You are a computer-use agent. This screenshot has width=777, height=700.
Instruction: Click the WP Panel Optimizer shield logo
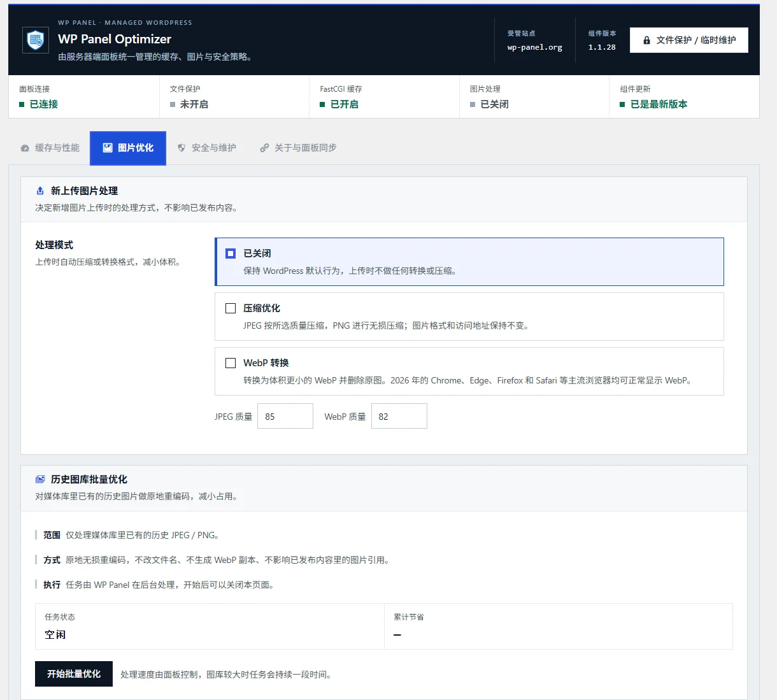(36, 40)
